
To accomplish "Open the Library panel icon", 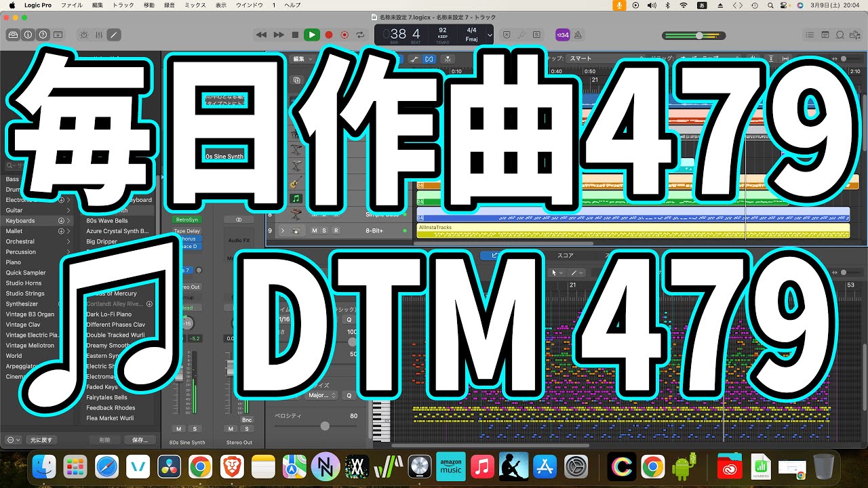I will pos(12,35).
